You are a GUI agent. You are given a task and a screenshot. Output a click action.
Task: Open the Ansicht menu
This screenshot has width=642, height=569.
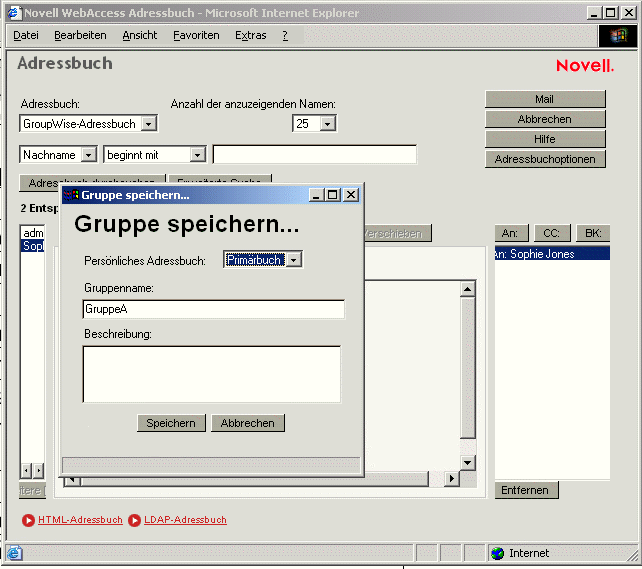tap(140, 35)
